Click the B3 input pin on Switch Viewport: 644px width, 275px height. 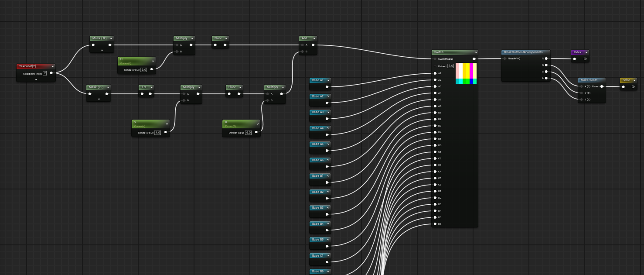[435, 126]
